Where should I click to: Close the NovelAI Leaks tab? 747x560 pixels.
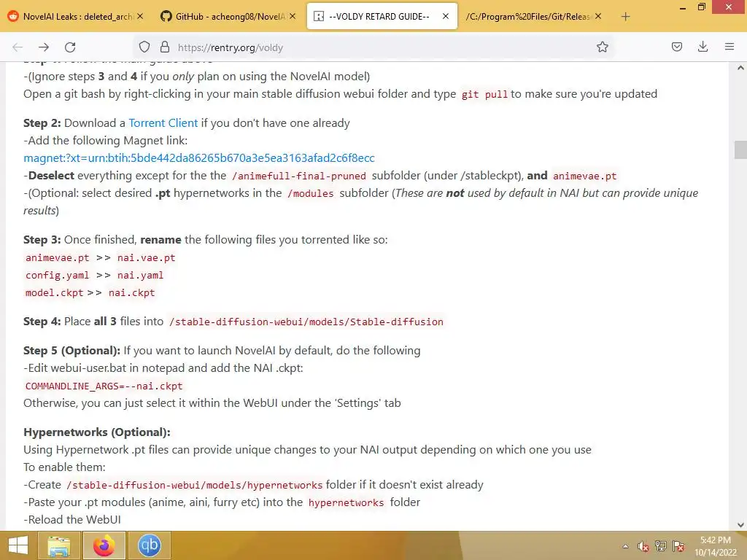(x=140, y=16)
